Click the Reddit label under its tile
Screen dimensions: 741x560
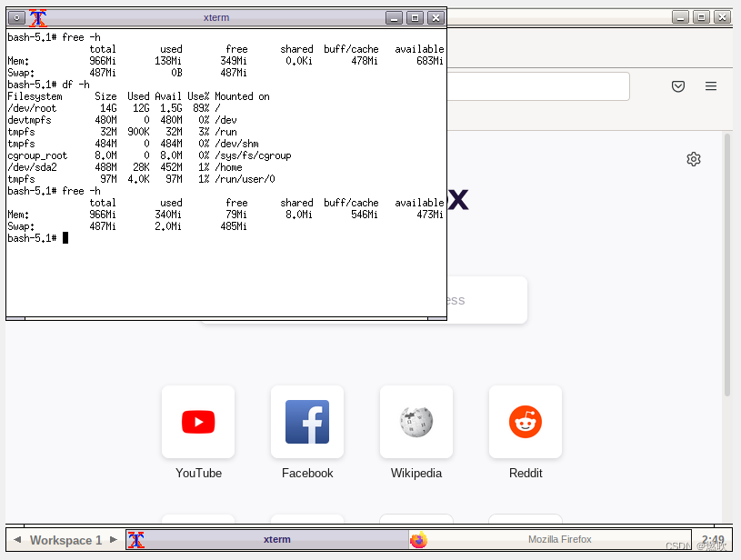(526, 473)
